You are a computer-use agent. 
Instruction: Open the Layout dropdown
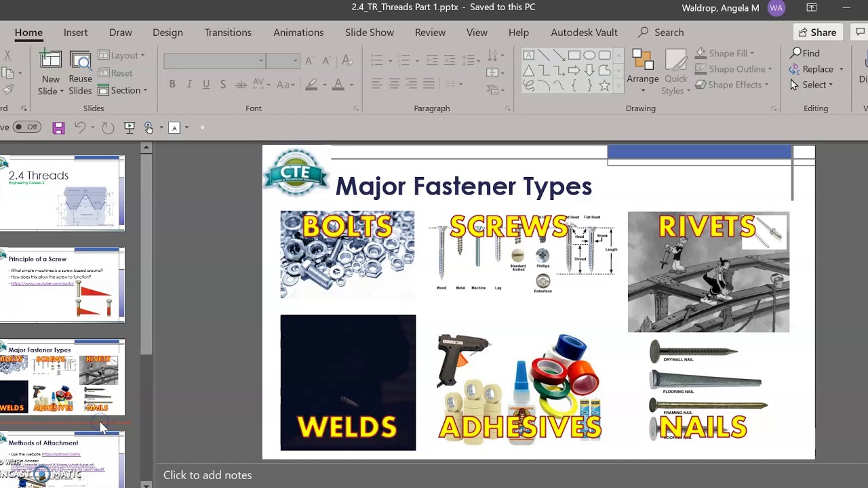122,56
